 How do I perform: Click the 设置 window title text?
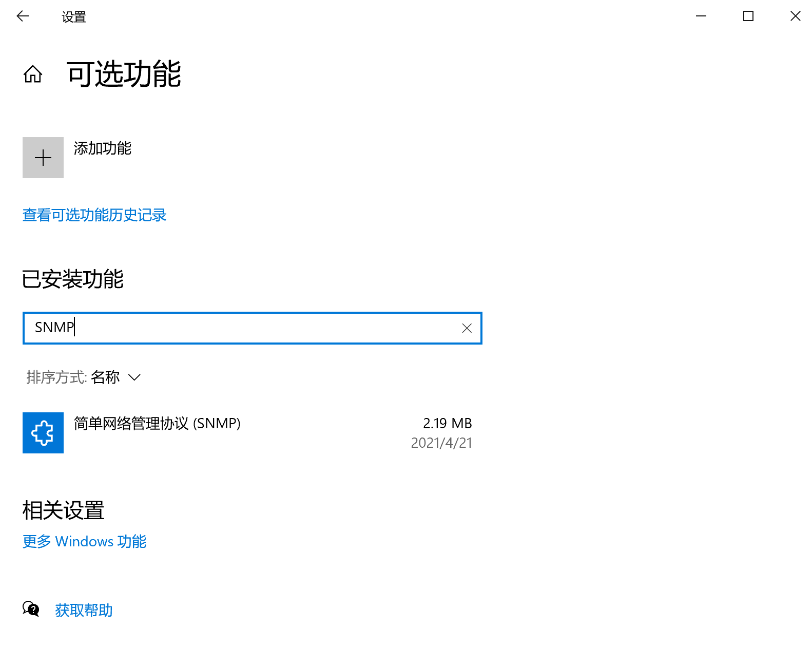(74, 17)
